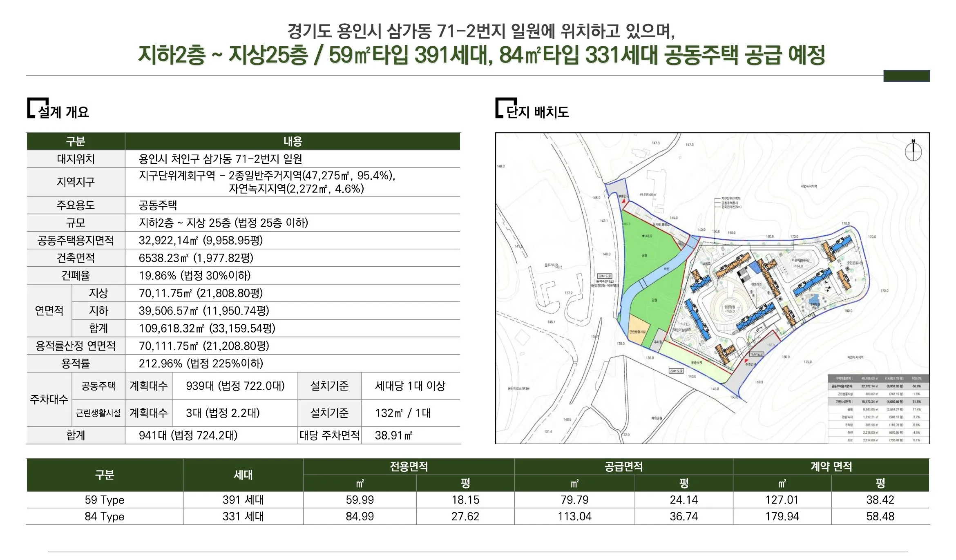Click the value 6538.23㎡ (1,977.82평)

point(196,258)
